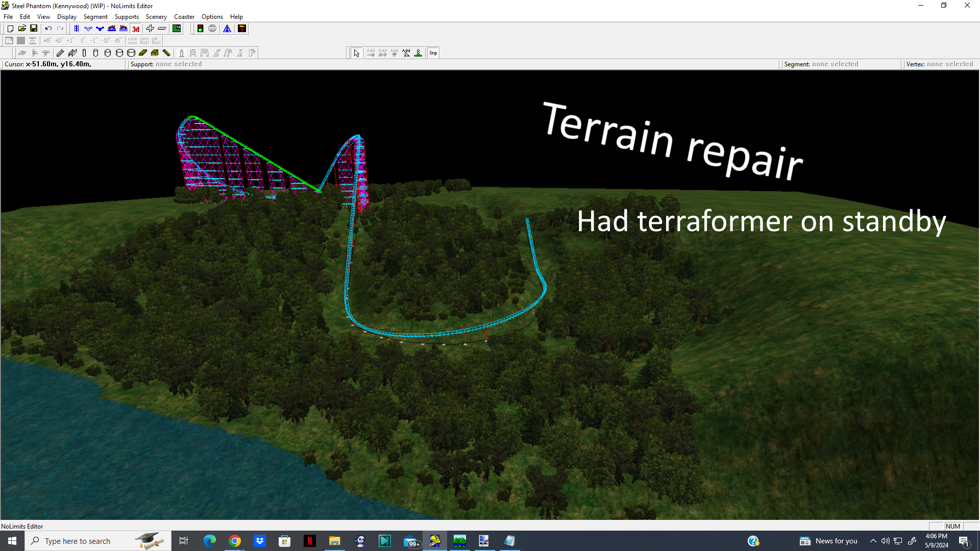Click the terrain height adjust tool
The height and width of the screenshot is (551, 980).
coord(418,53)
